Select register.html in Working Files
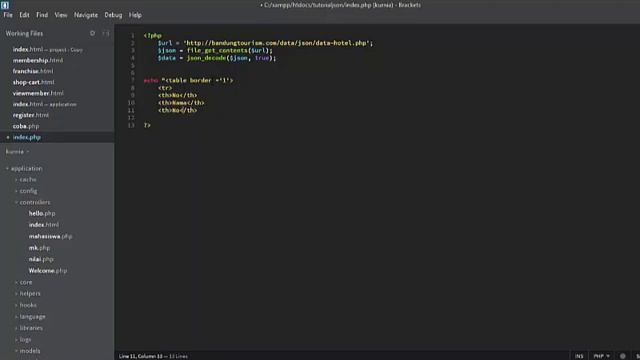The width and height of the screenshot is (640, 360). [x=31, y=116]
